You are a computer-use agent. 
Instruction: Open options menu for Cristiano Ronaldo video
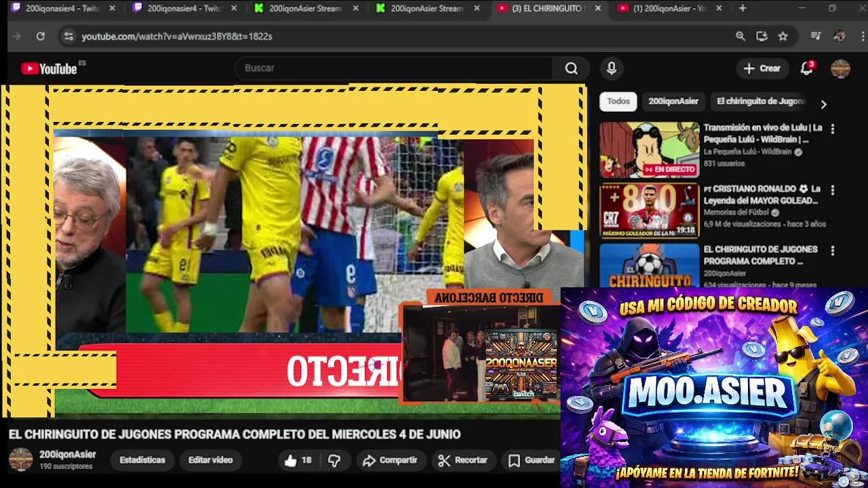pyautogui.click(x=832, y=190)
